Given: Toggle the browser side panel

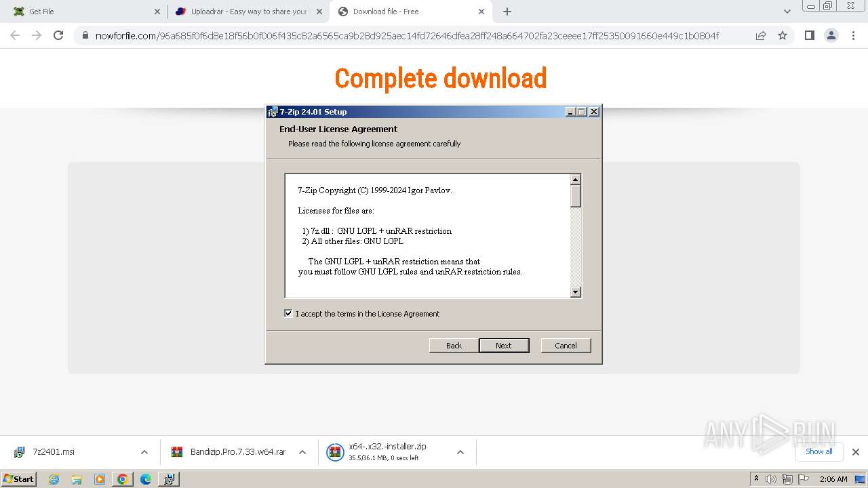Looking at the screenshot, I should [x=809, y=35].
